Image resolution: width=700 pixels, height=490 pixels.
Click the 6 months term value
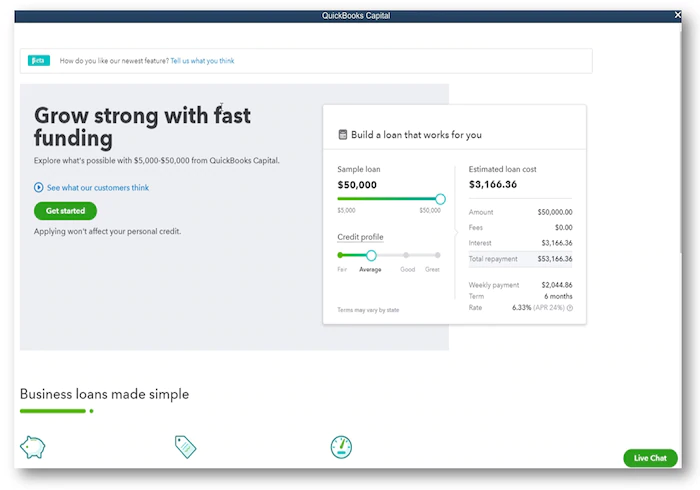click(558, 296)
